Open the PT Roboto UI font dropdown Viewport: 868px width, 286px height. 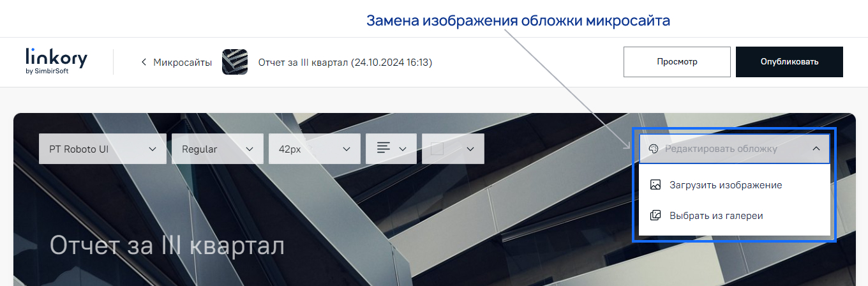[103, 149]
